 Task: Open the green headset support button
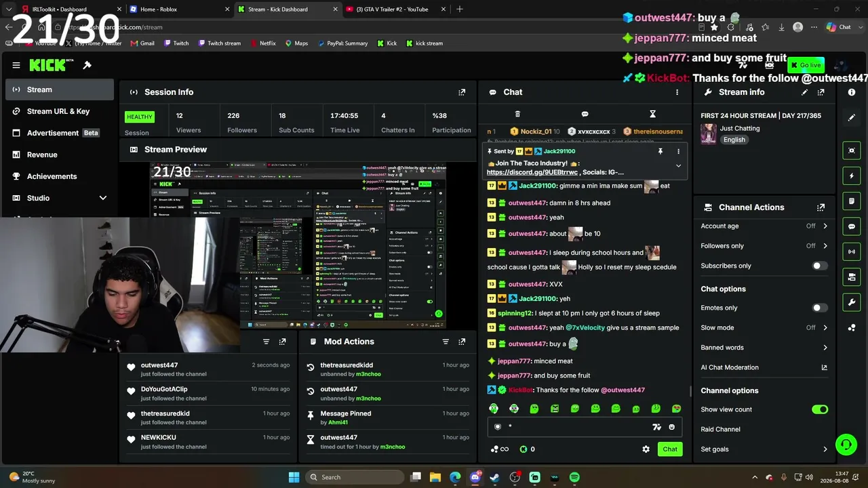846,445
